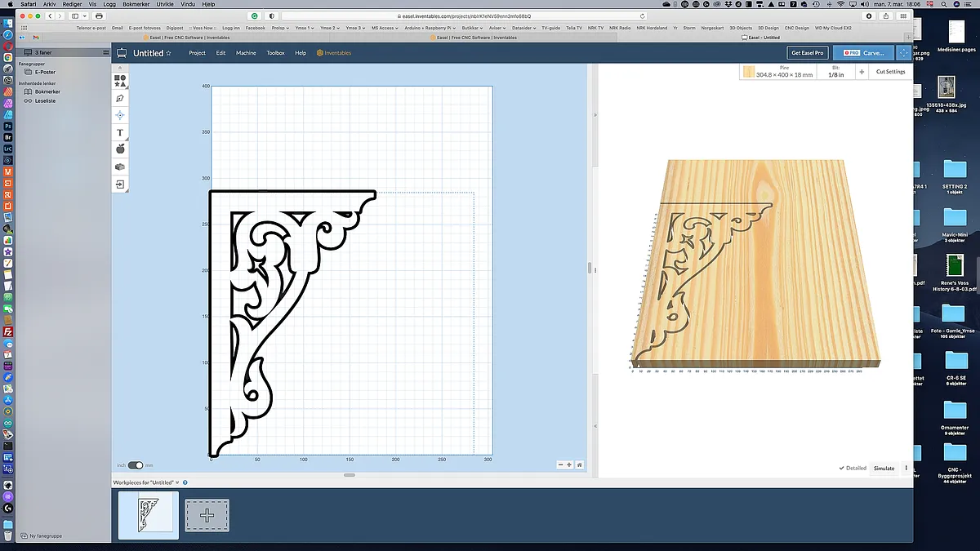
Task: Star the Untitled project as favorite
Action: [169, 53]
